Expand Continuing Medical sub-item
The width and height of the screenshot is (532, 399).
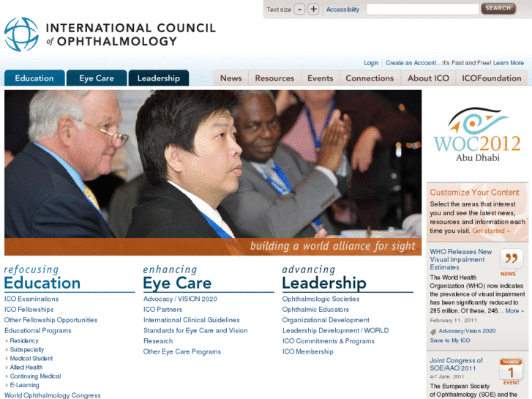[35, 376]
